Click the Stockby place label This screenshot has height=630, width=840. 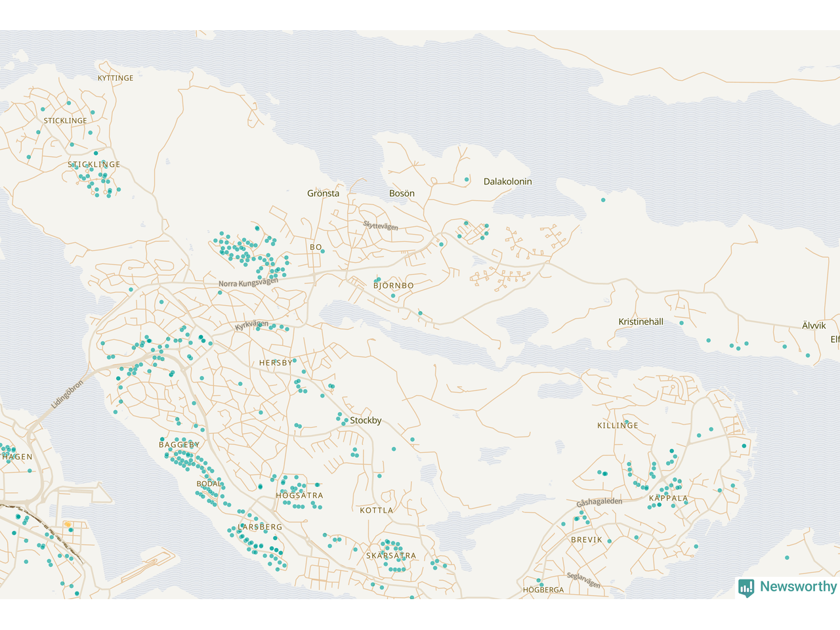(x=366, y=421)
